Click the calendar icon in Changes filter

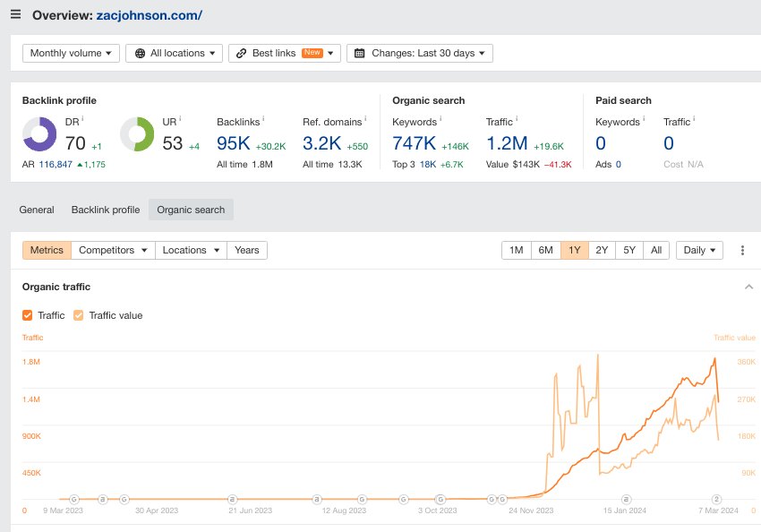(x=360, y=54)
